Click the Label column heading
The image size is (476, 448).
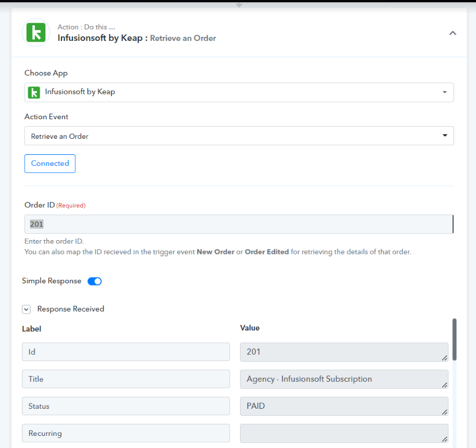coord(32,329)
